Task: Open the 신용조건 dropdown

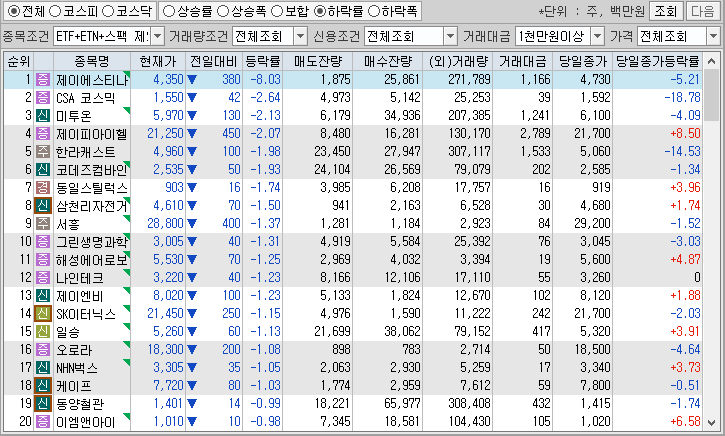Action: click(450, 36)
